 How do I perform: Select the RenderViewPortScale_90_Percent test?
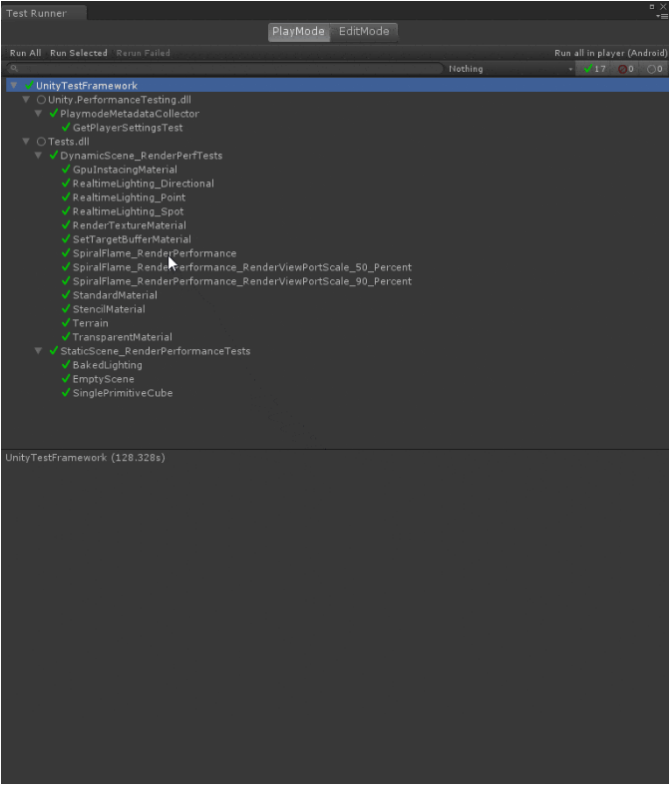click(x=337, y=281)
